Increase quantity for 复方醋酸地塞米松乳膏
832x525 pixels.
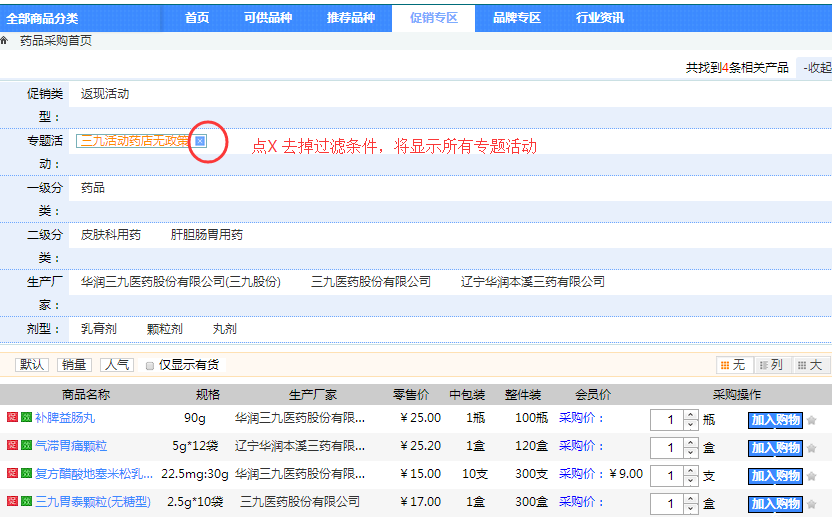click(x=690, y=471)
